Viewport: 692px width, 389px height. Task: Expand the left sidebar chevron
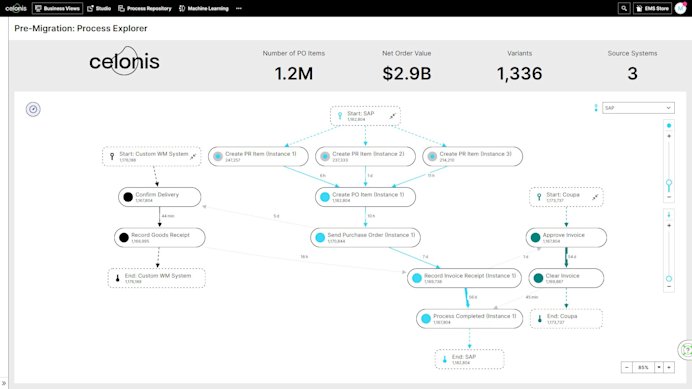pos(4,384)
